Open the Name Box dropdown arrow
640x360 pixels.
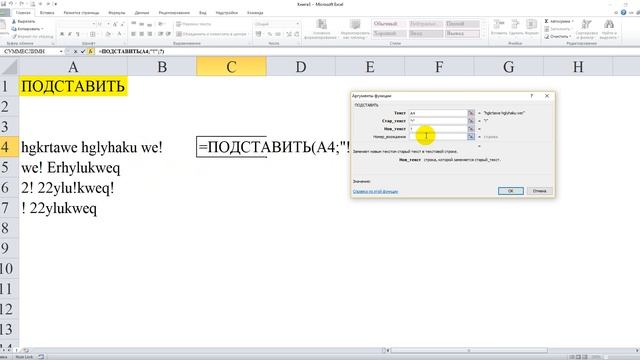[61, 51]
